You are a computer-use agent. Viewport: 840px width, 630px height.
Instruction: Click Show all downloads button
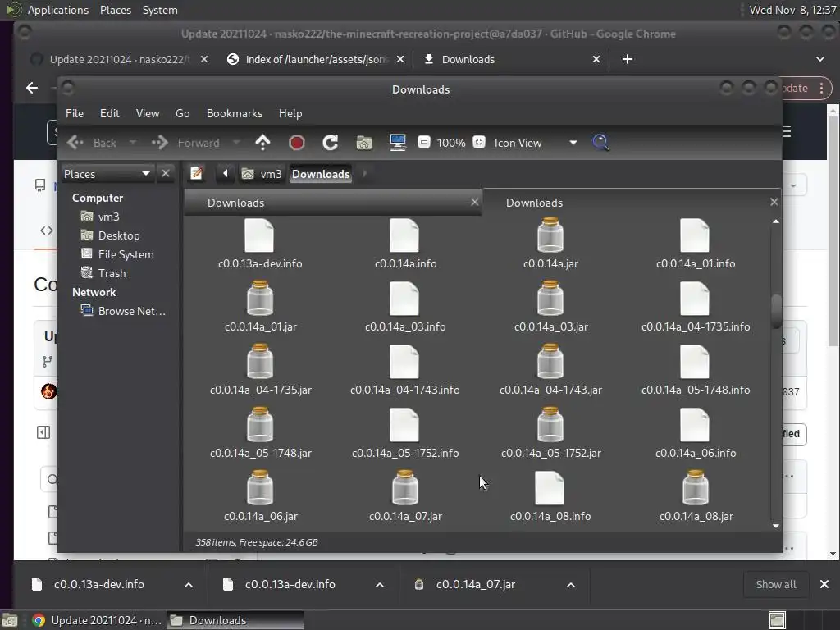[775, 585]
